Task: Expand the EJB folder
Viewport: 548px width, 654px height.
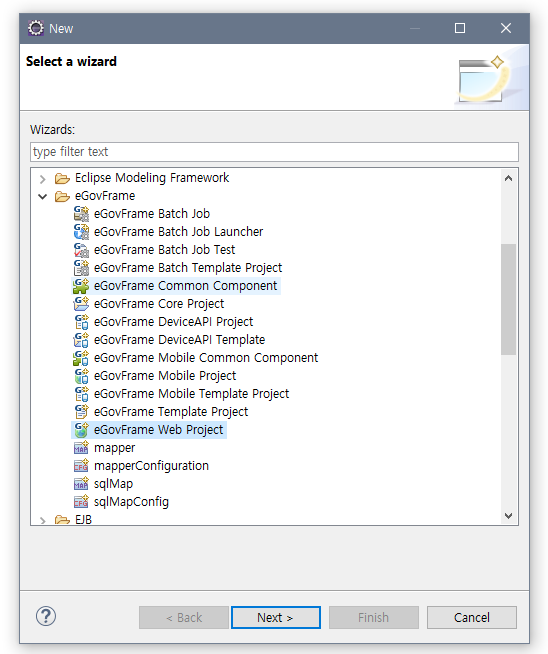Action: pos(43,520)
